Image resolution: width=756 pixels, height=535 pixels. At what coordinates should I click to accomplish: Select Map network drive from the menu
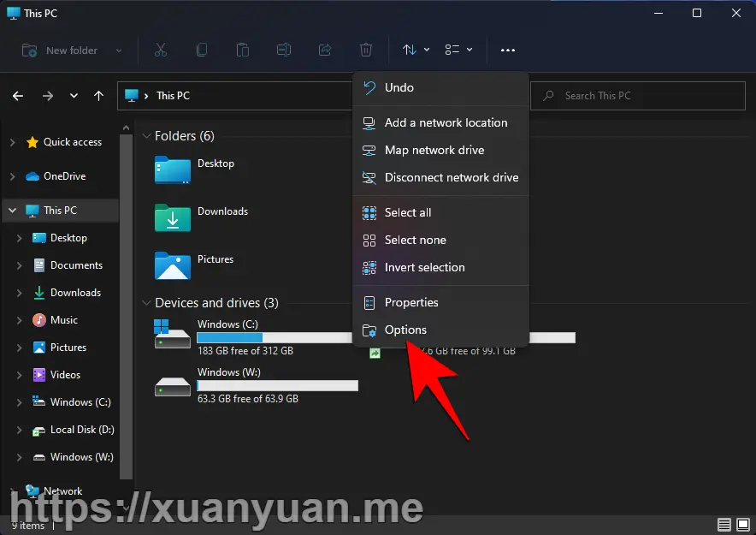[434, 150]
